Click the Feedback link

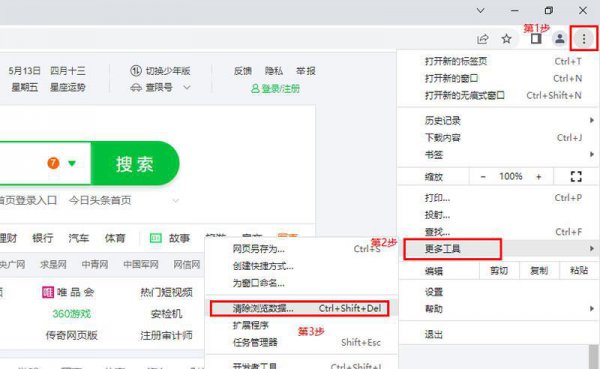243,71
